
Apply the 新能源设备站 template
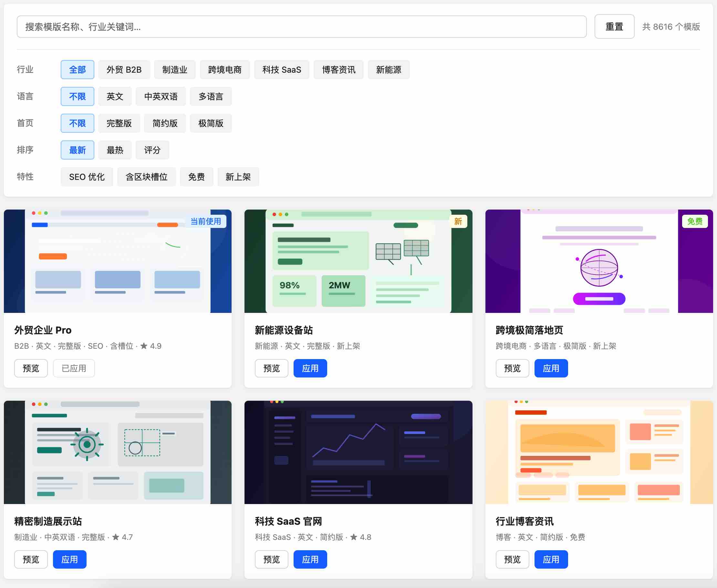tap(310, 368)
